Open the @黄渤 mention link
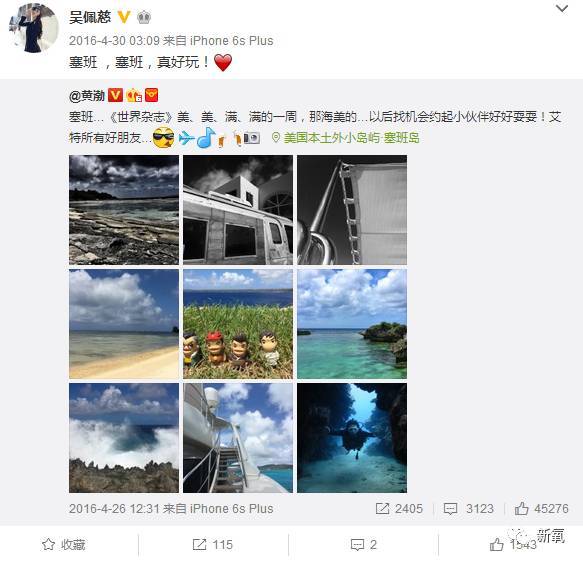This screenshot has width=583, height=561. (87, 96)
